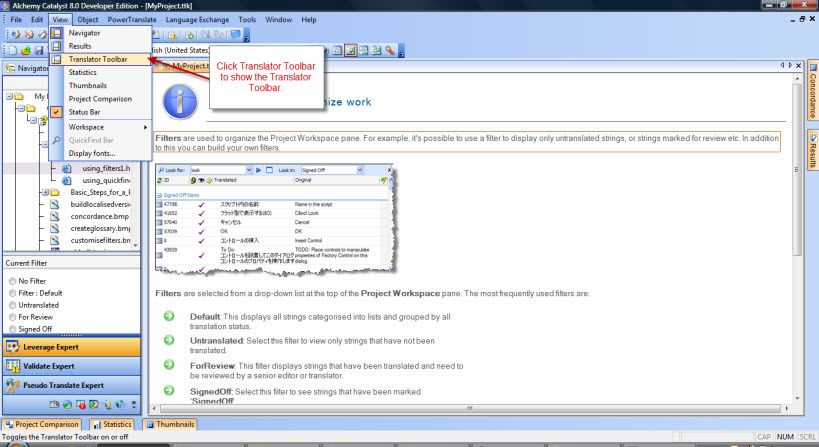The width and height of the screenshot is (819, 447).
Task: Click the Save floppy disk icon
Action: 39,50
